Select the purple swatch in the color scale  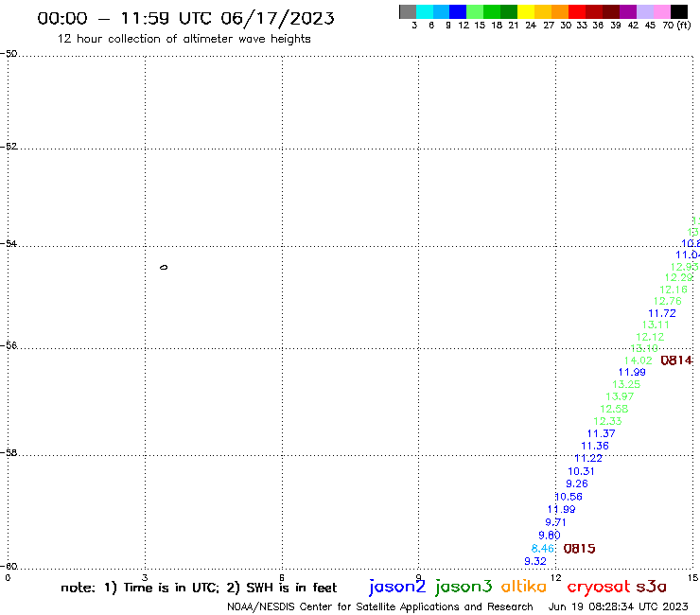coord(628,11)
